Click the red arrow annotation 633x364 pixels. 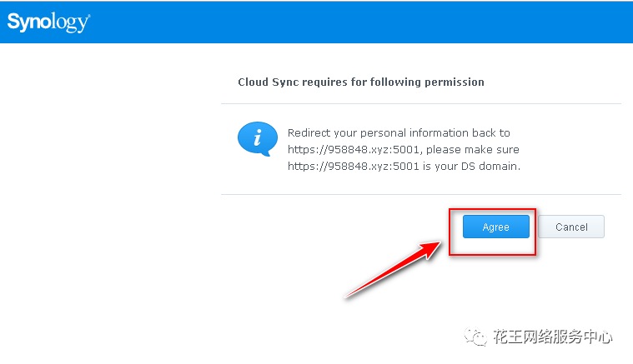click(x=393, y=269)
